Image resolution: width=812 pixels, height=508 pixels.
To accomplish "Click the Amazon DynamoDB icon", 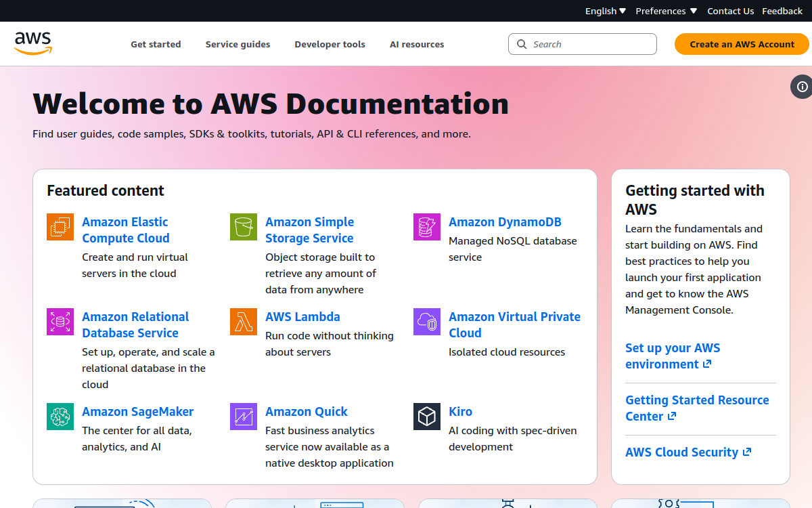I will (x=427, y=227).
